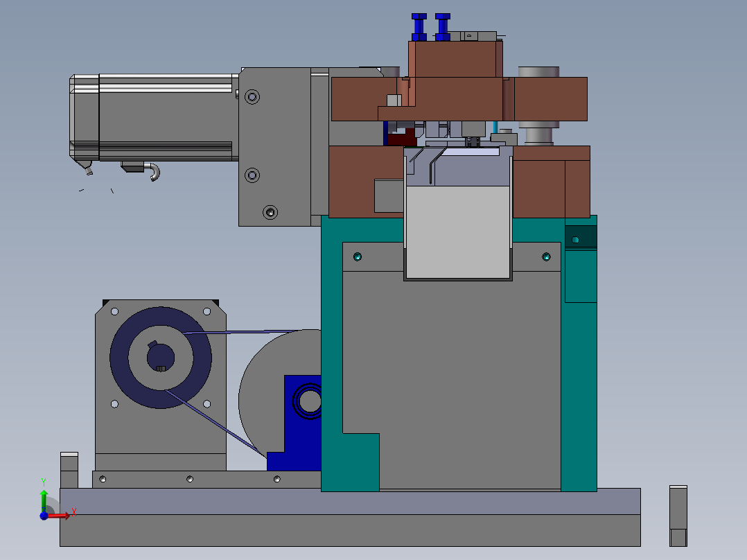Select the dark navy belt pulley ring
Viewport: 747px width, 560px height.
coord(161,358)
